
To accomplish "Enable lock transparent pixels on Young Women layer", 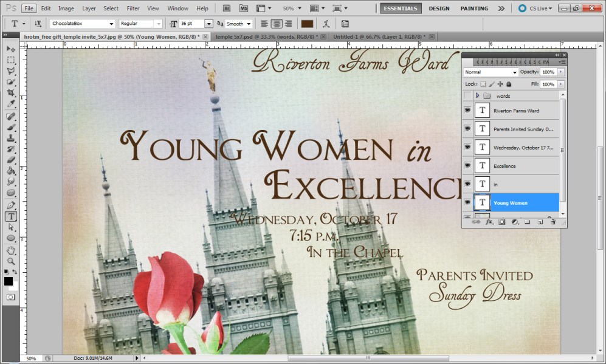I will [484, 84].
